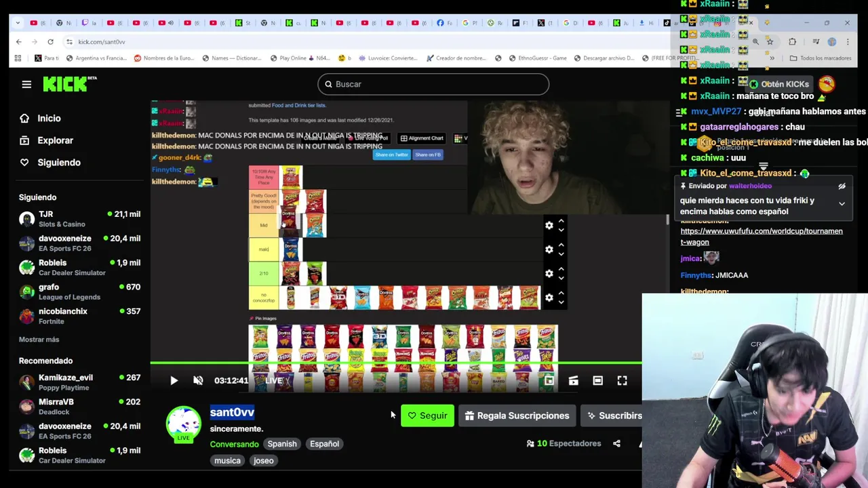Open settings gear for 2/10 tier row

click(549, 273)
